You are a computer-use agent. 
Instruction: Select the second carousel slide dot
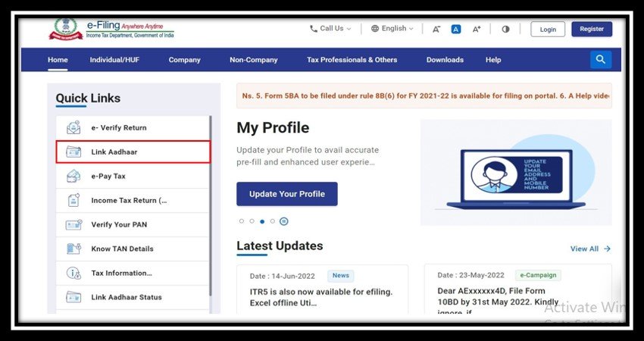pos(252,221)
